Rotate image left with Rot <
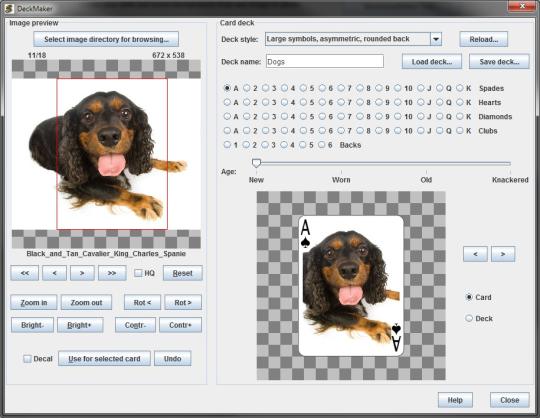The height and width of the screenshot is (418, 540). [x=142, y=302]
